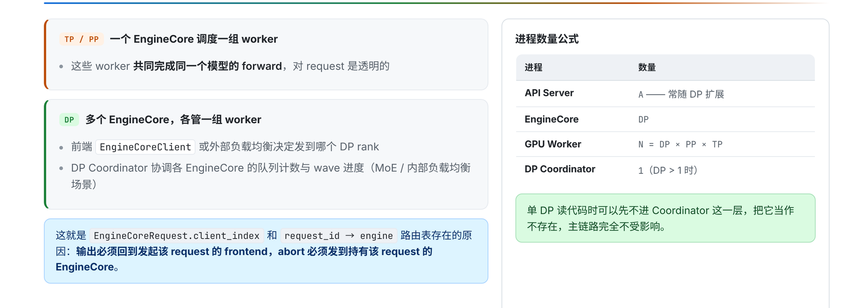Image resolution: width=868 pixels, height=308 pixels.
Task: Click the orange TP / PP badge
Action: [81, 39]
